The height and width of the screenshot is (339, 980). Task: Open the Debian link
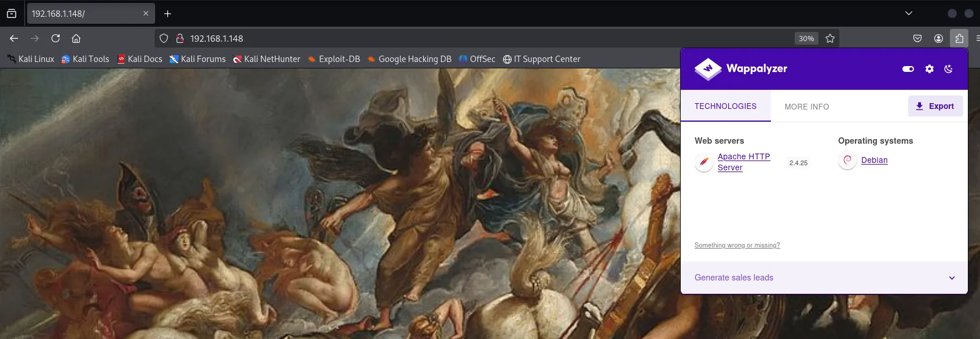[874, 160]
